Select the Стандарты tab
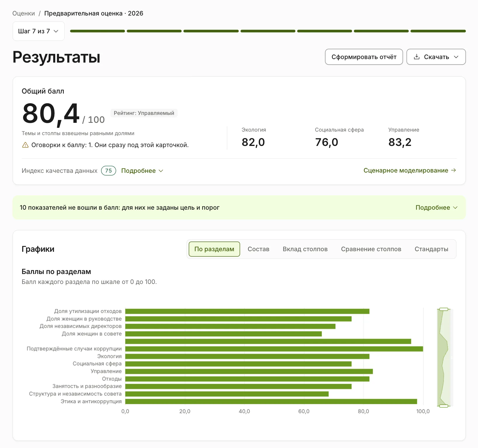Screen dimensions: 478x448 (431, 249)
